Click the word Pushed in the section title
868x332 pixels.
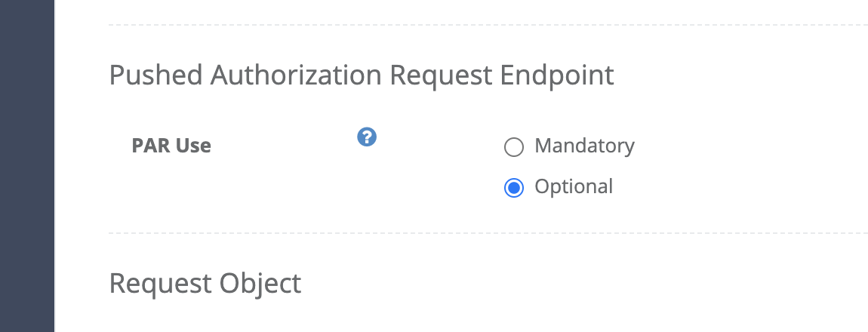point(156,75)
